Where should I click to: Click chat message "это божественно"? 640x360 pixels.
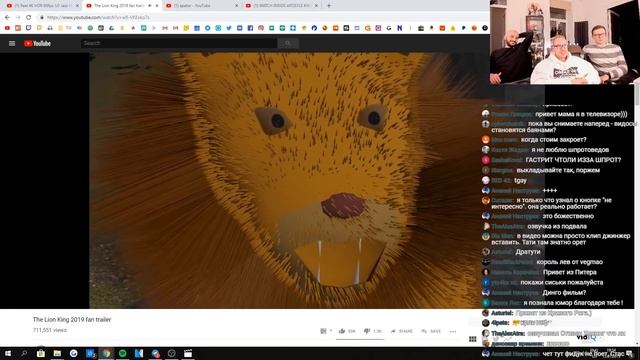click(x=568, y=216)
